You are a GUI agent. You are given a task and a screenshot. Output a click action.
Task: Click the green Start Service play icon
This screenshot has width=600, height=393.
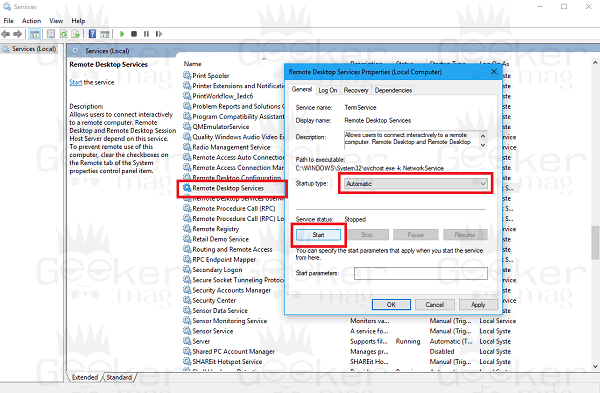(122, 34)
